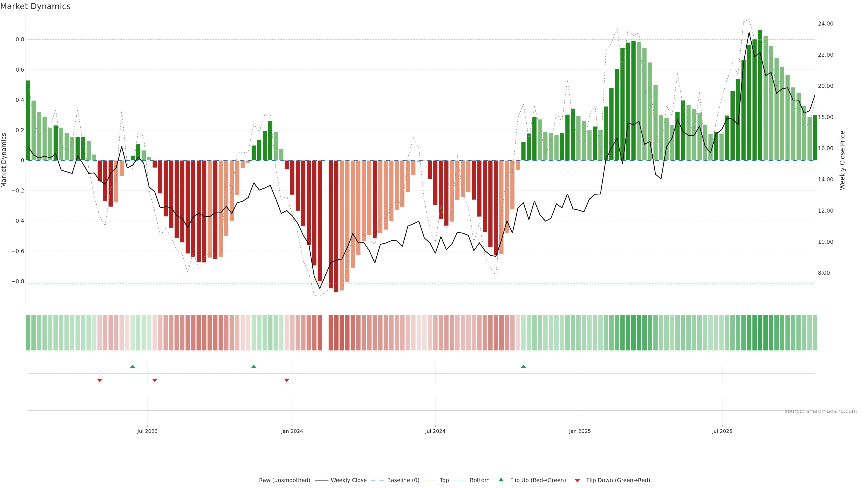Image resolution: width=868 pixels, height=488 pixels.
Task: Click the source: sharemaestro.com text
Action: (821, 411)
